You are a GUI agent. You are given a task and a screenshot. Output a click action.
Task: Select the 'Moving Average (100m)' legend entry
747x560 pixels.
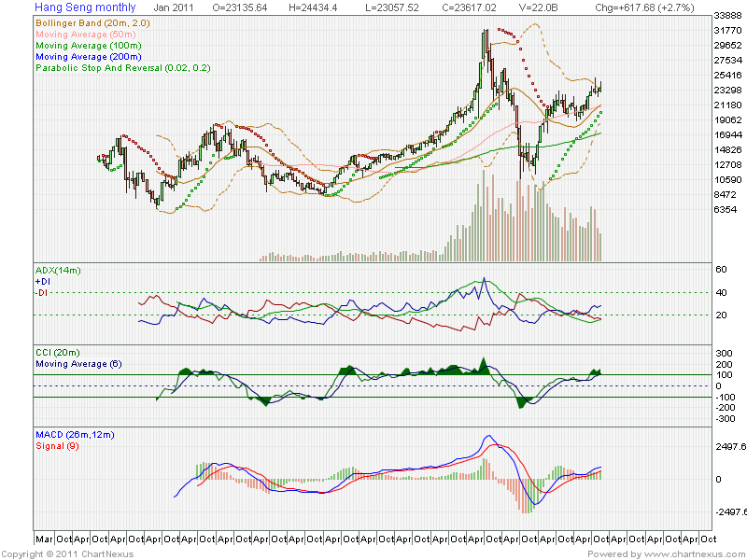[89, 46]
